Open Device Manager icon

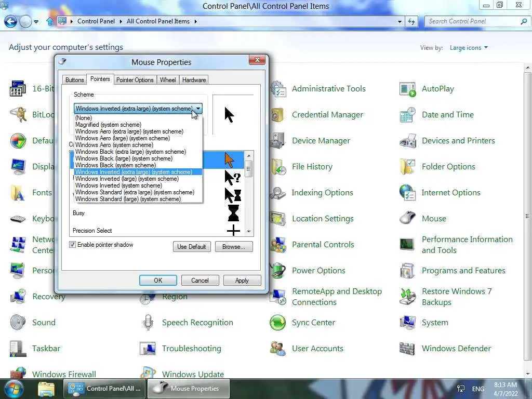click(279, 140)
